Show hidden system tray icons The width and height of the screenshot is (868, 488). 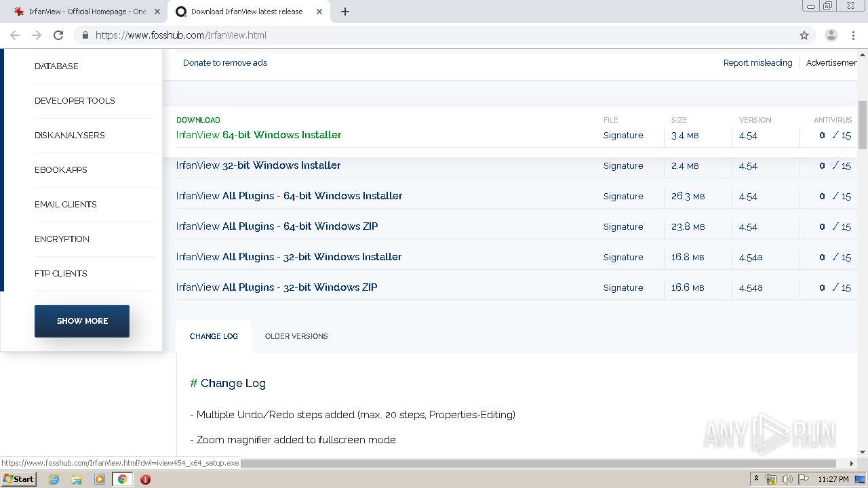click(x=756, y=479)
